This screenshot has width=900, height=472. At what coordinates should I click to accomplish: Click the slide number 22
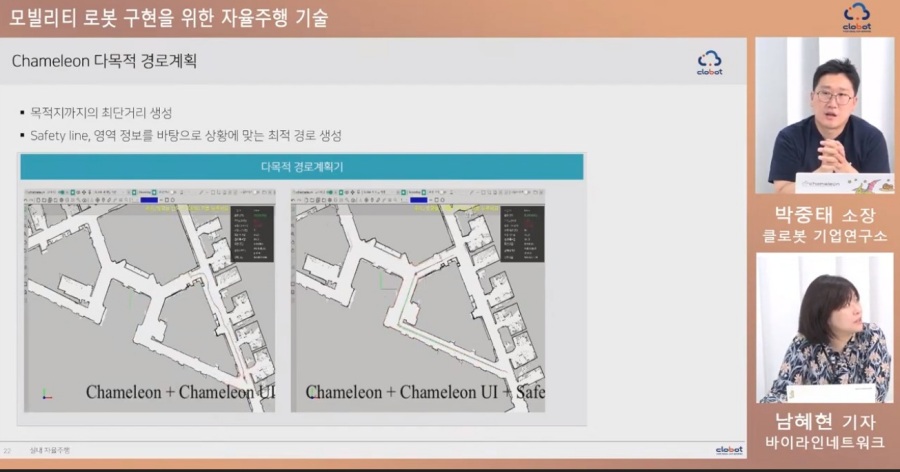click(7, 451)
